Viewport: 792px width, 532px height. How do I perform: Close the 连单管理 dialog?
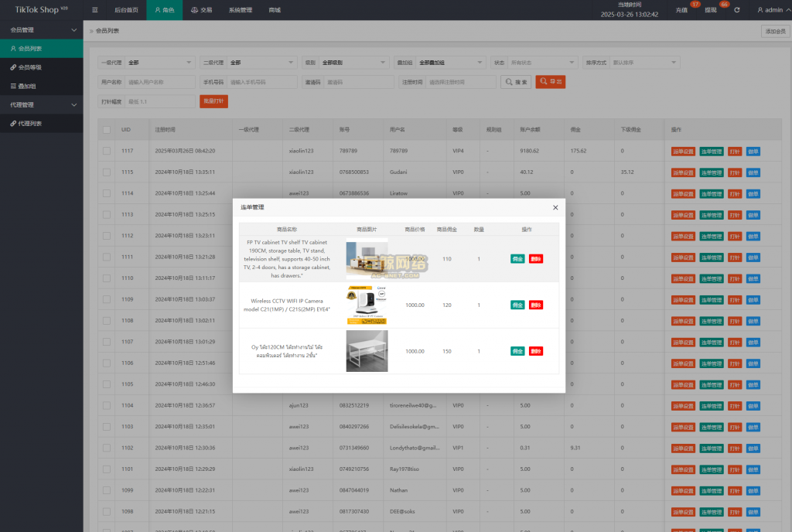click(x=555, y=207)
